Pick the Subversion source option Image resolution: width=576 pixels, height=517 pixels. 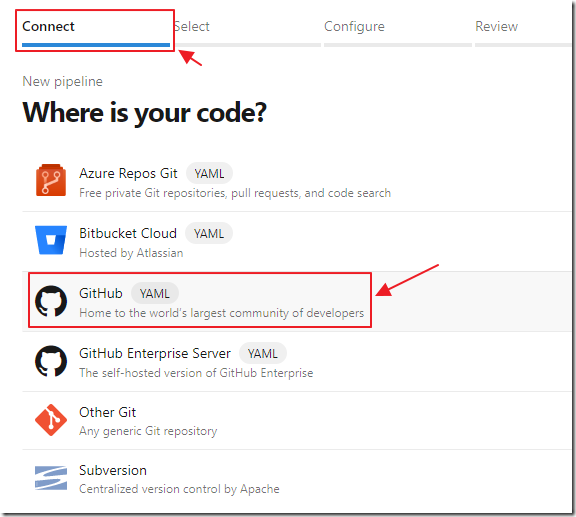[x=113, y=470]
